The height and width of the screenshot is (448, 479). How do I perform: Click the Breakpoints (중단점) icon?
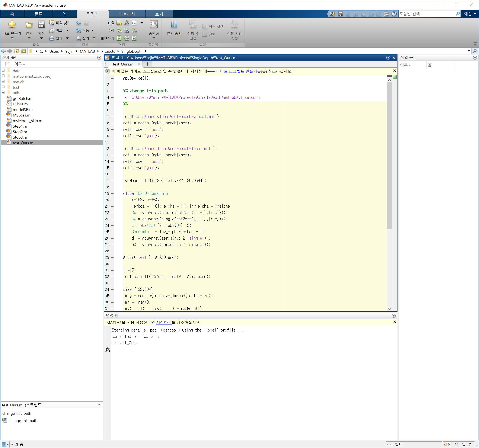[x=153, y=25]
